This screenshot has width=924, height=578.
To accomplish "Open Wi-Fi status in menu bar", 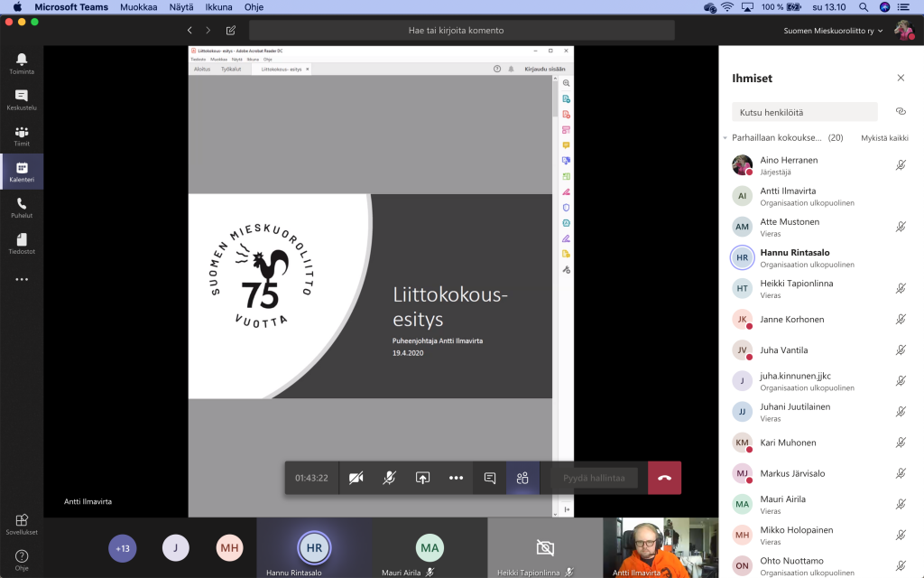I will (727, 7).
